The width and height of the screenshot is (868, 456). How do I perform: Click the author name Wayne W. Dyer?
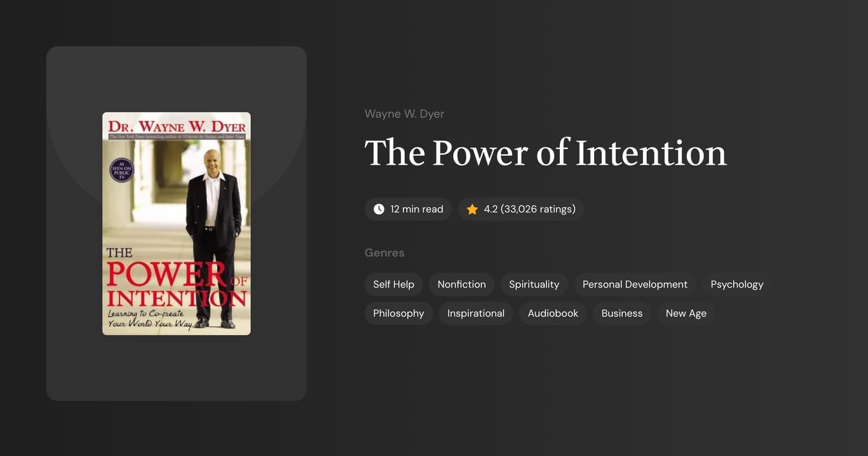[x=404, y=113]
